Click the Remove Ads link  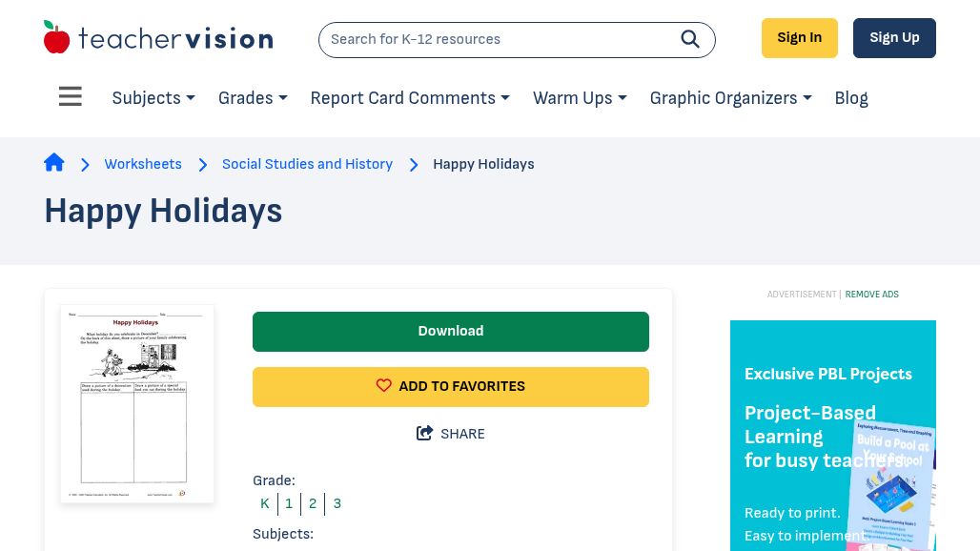click(x=871, y=295)
